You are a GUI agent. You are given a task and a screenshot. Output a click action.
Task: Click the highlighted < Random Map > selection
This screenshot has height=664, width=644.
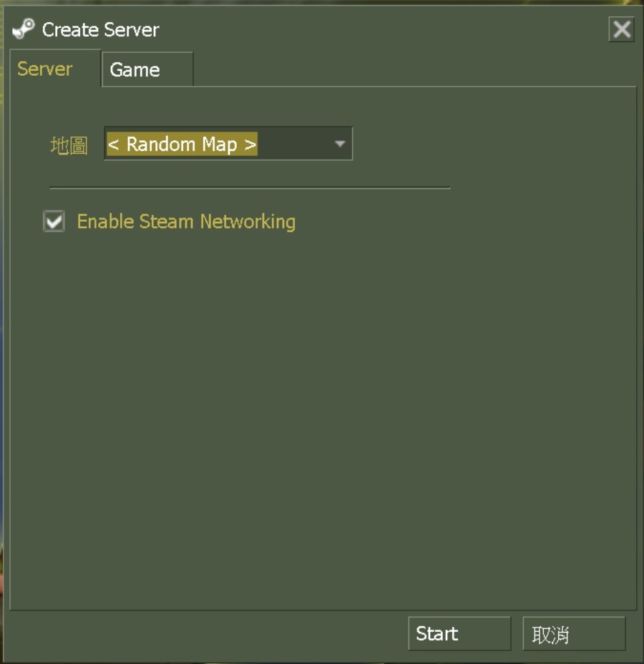click(182, 144)
